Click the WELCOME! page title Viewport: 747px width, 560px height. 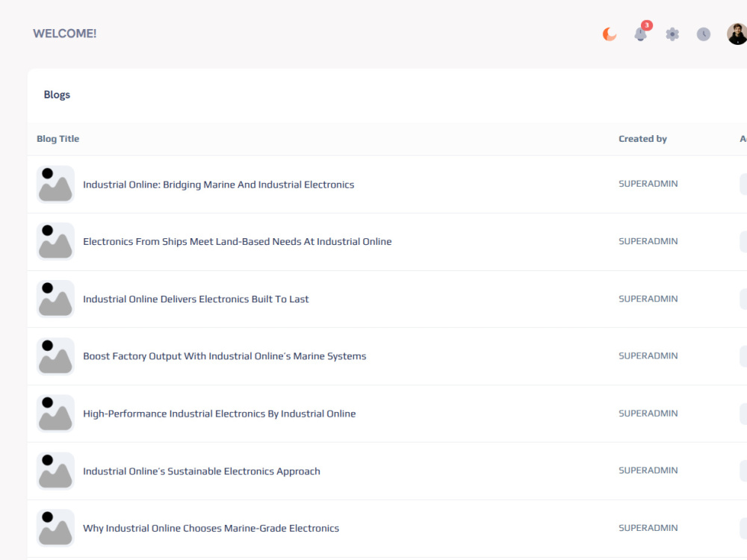coord(65,34)
